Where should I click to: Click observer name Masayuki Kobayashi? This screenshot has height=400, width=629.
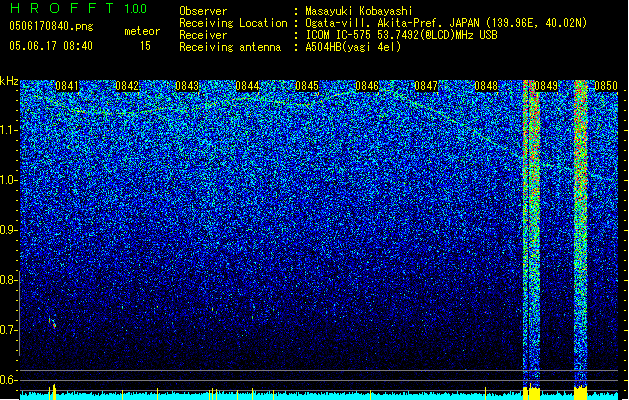tap(359, 11)
